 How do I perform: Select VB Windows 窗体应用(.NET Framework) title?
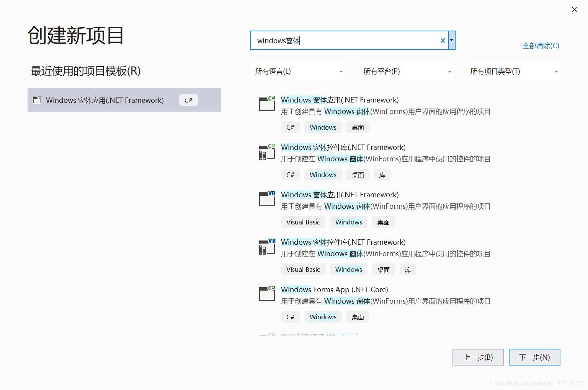[x=340, y=195]
